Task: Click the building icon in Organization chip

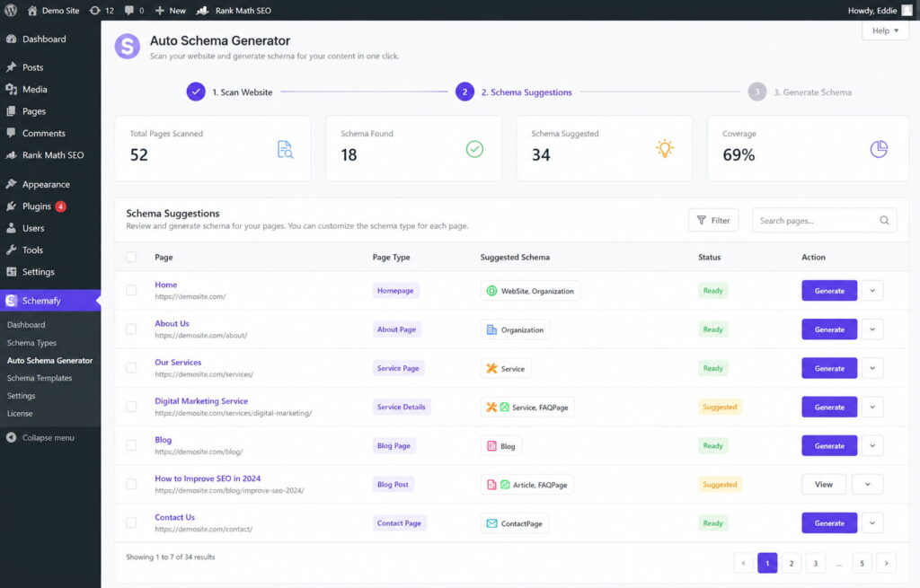Action: 491,329
